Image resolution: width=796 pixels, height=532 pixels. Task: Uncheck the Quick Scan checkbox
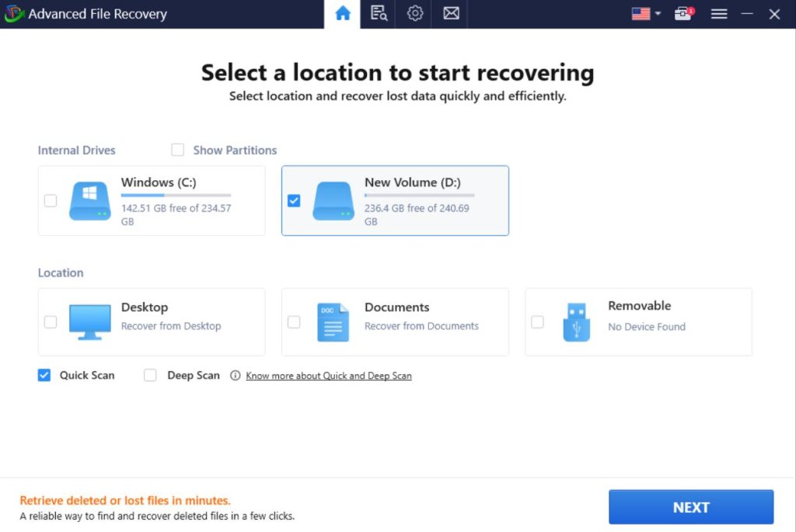(x=44, y=375)
